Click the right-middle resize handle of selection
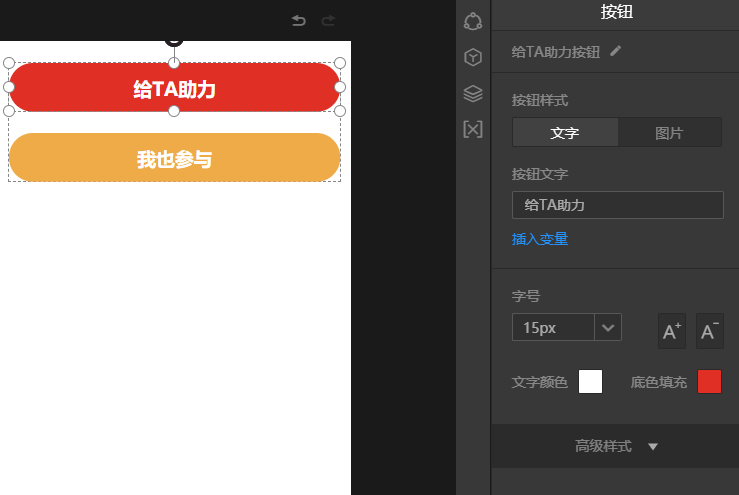This screenshot has height=495, width=739. point(340,87)
